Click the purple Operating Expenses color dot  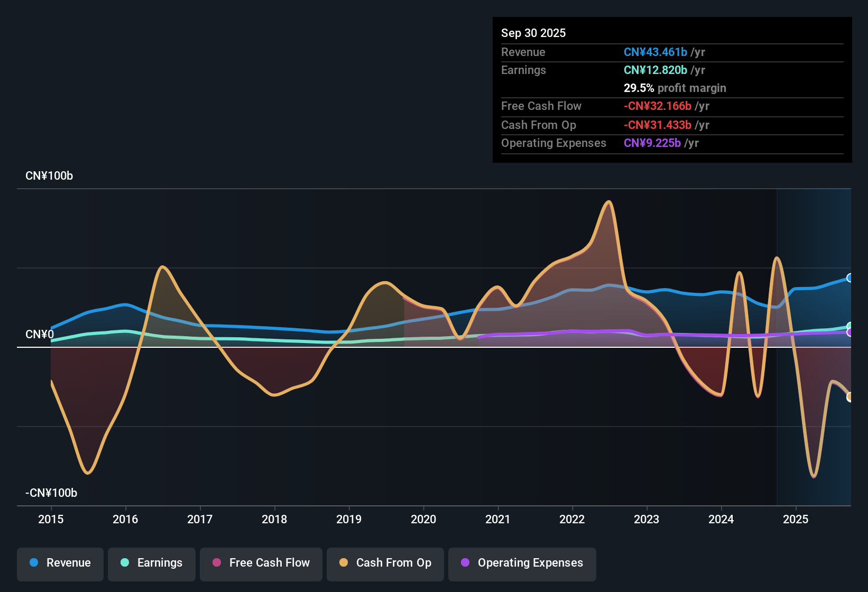pyautogui.click(x=465, y=563)
